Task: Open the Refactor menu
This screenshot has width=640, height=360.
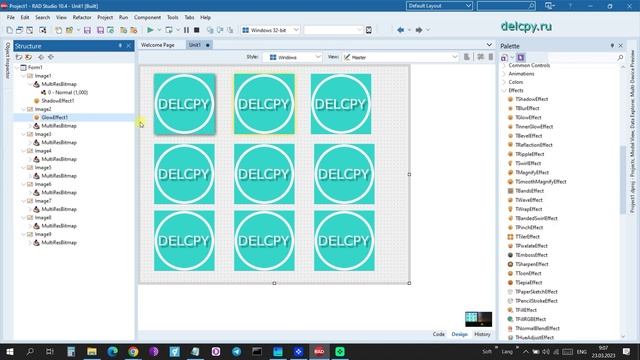Action: [x=82, y=18]
